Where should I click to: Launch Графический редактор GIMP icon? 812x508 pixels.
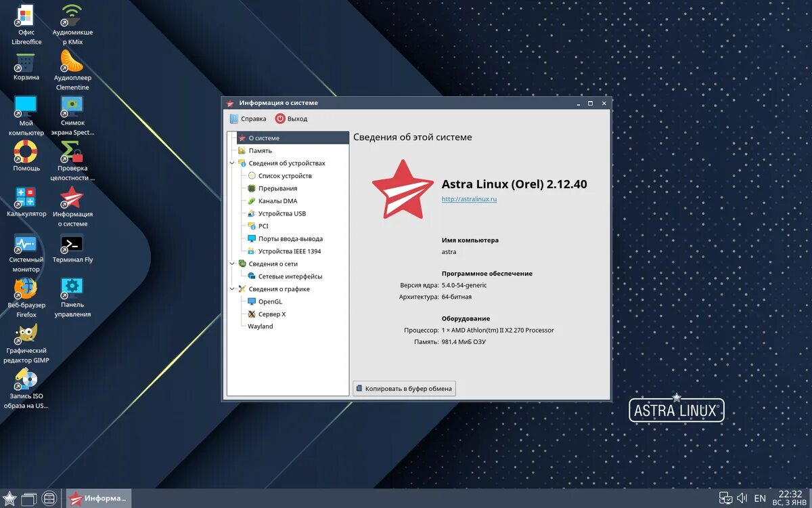tap(26, 343)
